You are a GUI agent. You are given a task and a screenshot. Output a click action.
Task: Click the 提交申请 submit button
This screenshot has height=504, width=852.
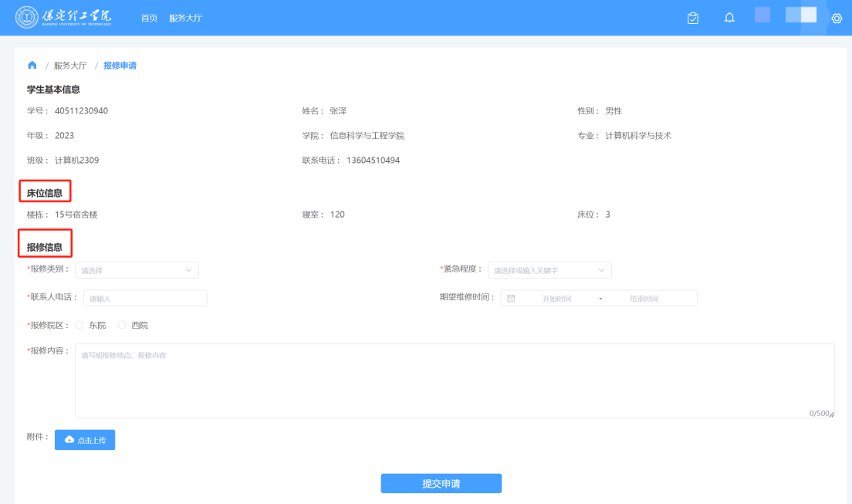tap(441, 483)
